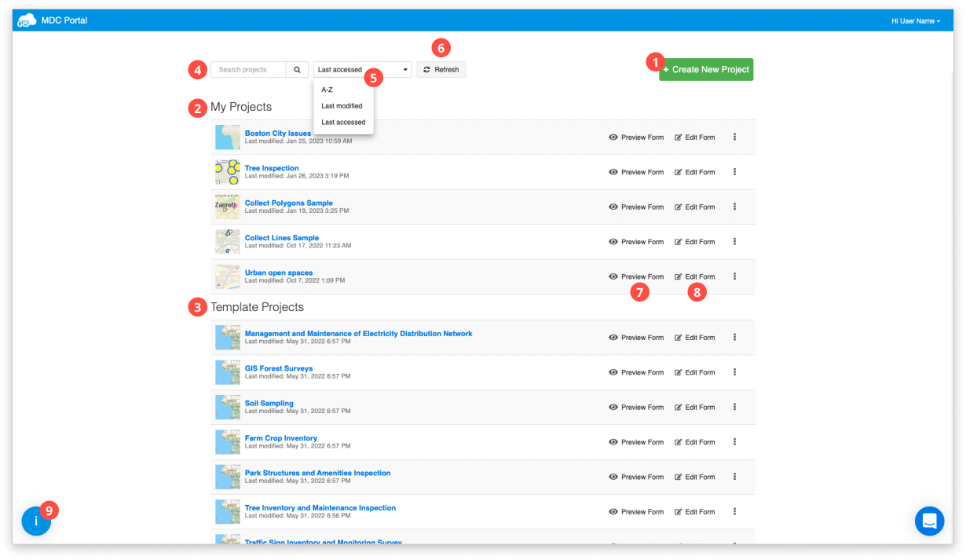Viewport: 966px width, 560px height.
Task: Select Last modified from the sort menu
Action: tap(342, 105)
